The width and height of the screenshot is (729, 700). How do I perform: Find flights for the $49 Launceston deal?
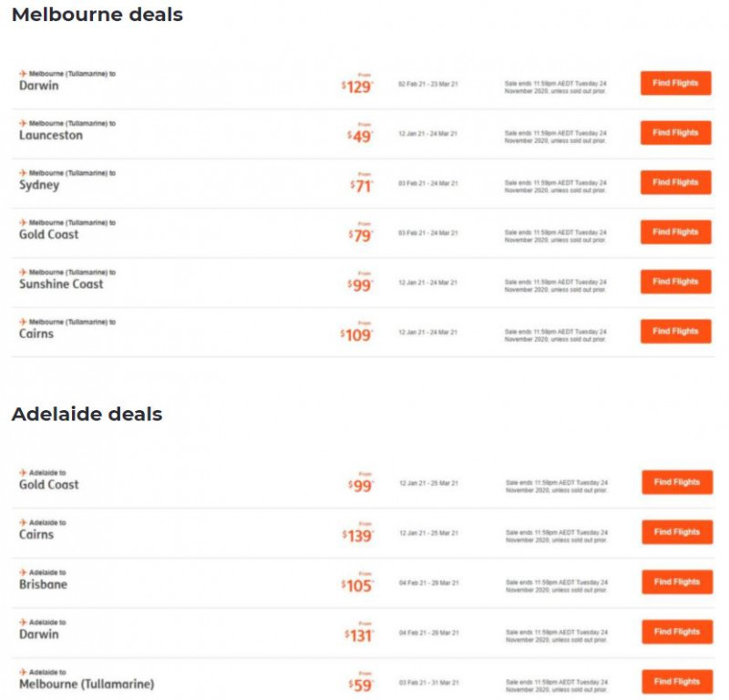click(x=675, y=133)
